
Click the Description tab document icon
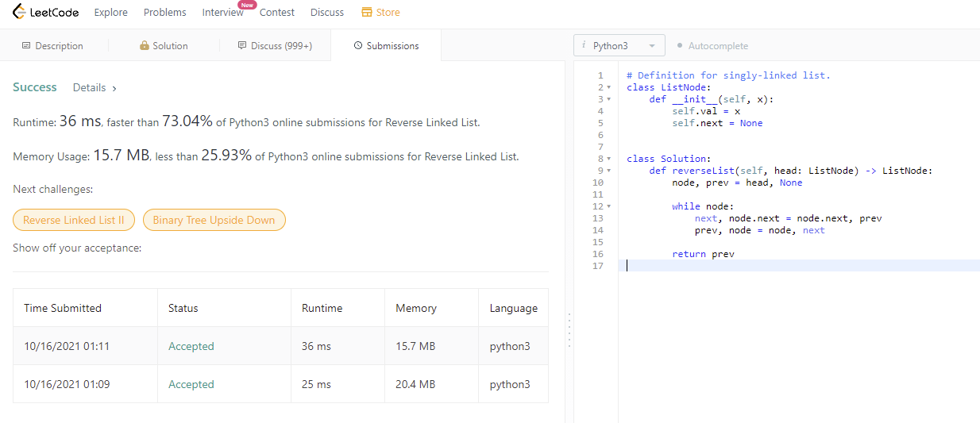[26, 46]
